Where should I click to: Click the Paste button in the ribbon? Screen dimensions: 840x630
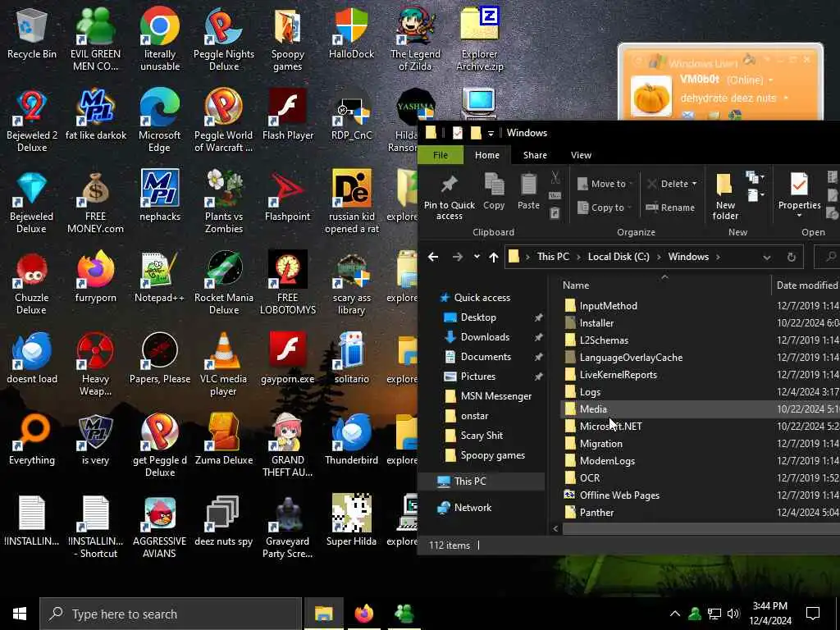click(x=528, y=192)
